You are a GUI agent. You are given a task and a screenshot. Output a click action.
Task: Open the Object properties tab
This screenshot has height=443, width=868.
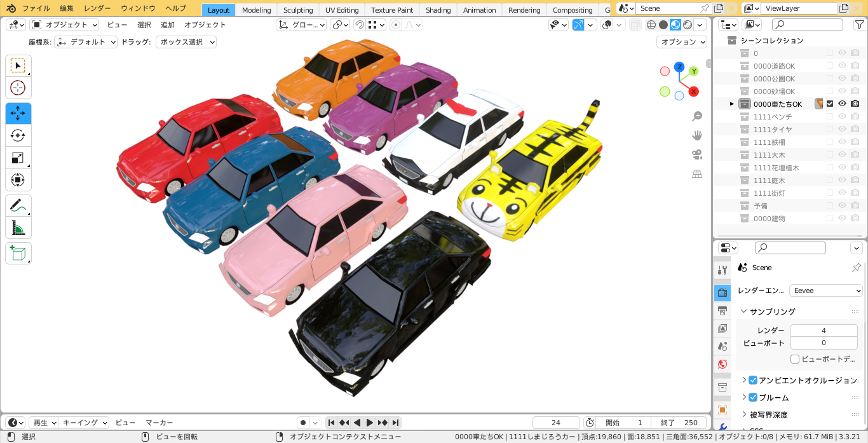click(x=722, y=410)
